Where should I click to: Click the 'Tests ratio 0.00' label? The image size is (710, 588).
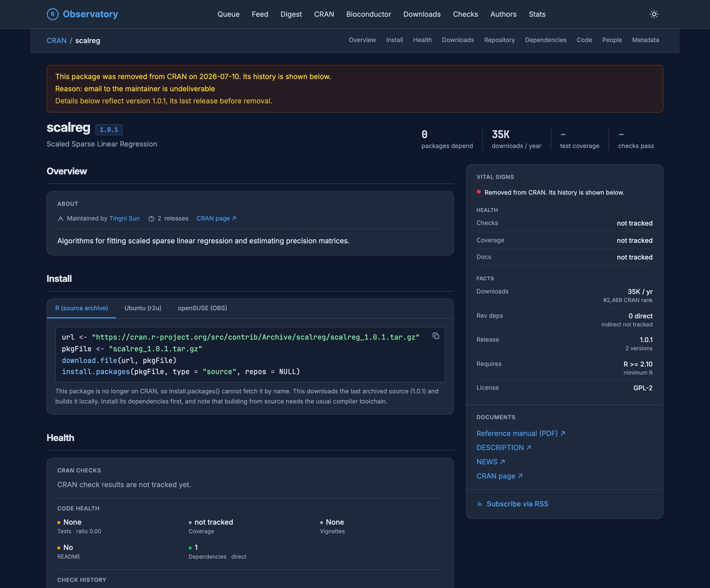(x=79, y=531)
